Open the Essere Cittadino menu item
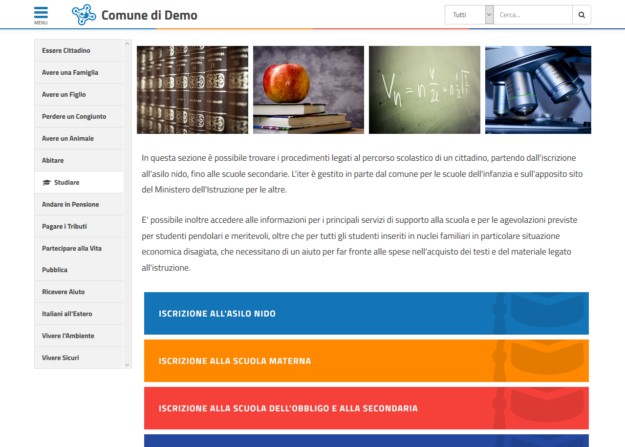The image size is (625, 447). pyautogui.click(x=66, y=50)
